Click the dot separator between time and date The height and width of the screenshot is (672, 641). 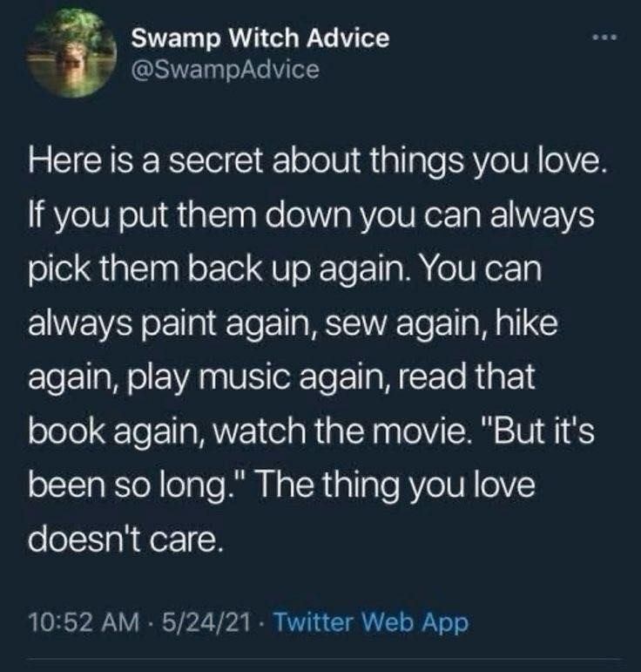coord(152,622)
